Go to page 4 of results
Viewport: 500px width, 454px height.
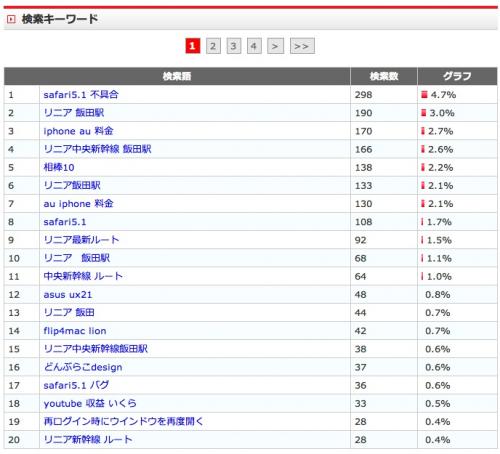pyautogui.click(x=254, y=46)
